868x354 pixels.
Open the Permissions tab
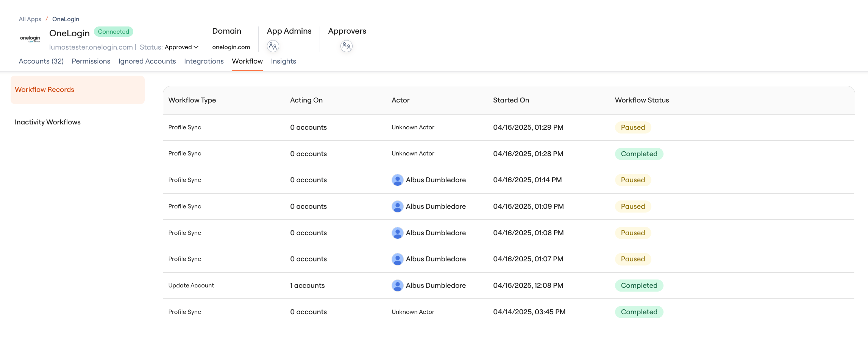tap(91, 61)
